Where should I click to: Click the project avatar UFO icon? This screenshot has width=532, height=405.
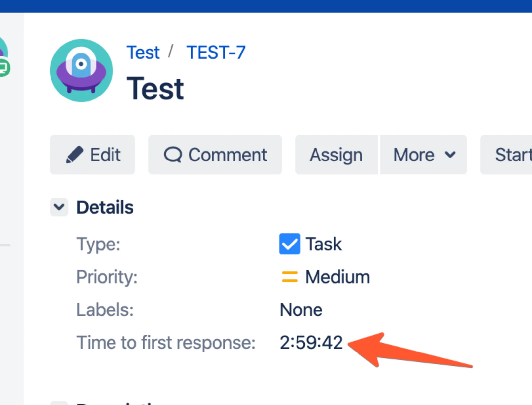[x=81, y=71]
